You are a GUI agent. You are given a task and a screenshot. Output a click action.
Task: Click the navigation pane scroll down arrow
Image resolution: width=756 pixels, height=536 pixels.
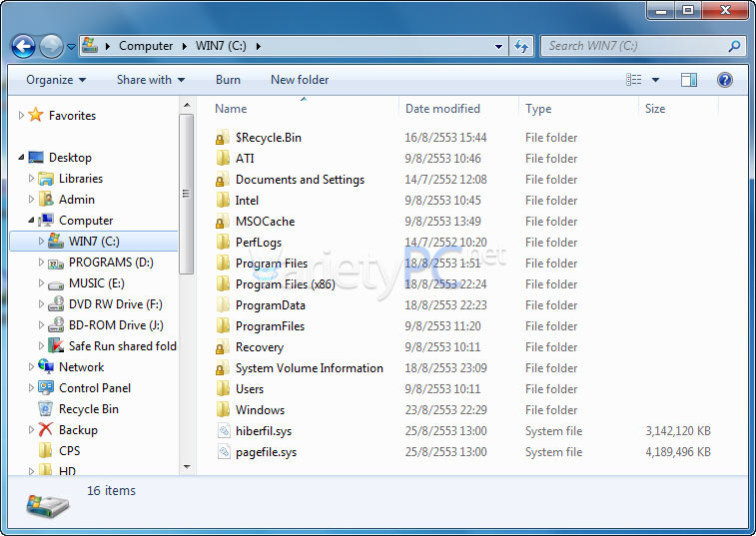point(187,466)
